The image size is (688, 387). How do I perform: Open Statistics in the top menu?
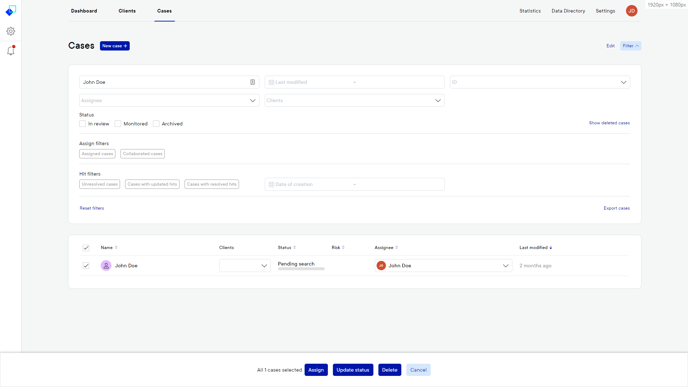tap(530, 11)
